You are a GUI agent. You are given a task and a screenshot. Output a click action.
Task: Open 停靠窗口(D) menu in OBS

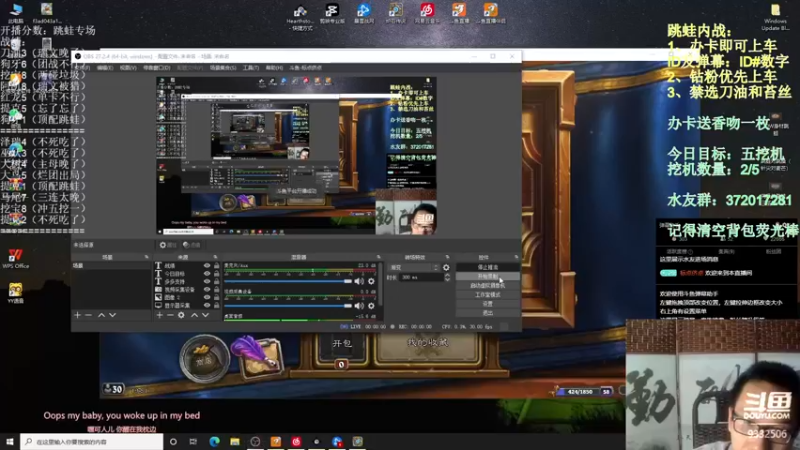click(x=157, y=68)
